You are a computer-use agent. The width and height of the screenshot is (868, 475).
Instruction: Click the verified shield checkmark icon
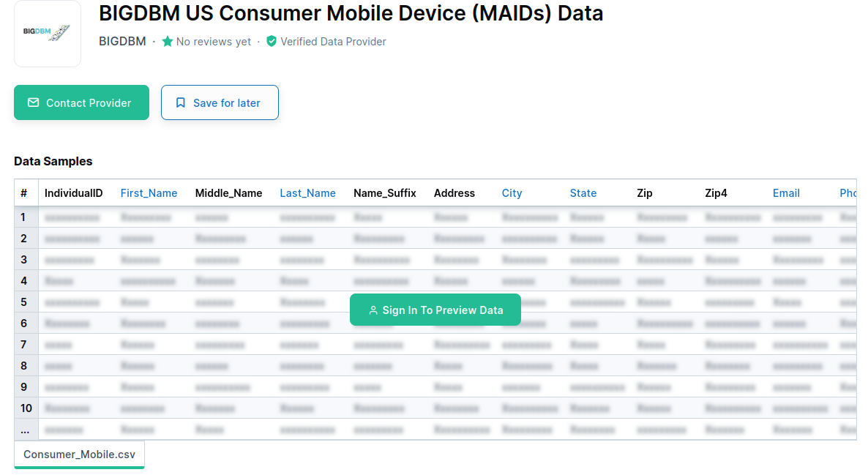click(x=272, y=42)
